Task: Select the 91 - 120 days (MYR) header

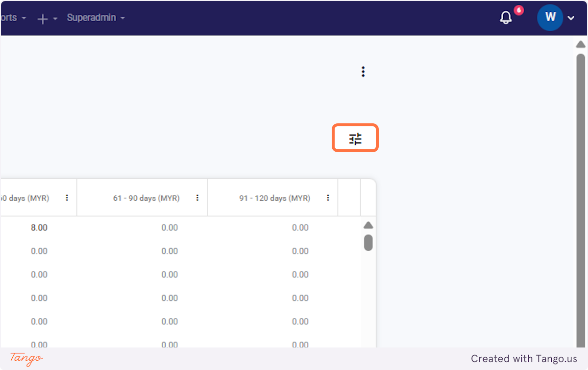Action: [x=275, y=198]
